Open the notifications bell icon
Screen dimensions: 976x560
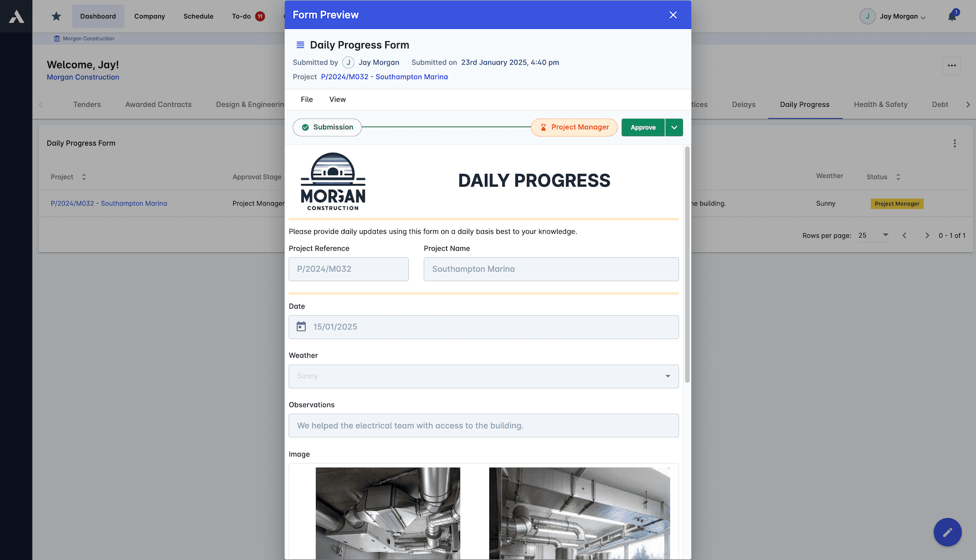tap(952, 16)
